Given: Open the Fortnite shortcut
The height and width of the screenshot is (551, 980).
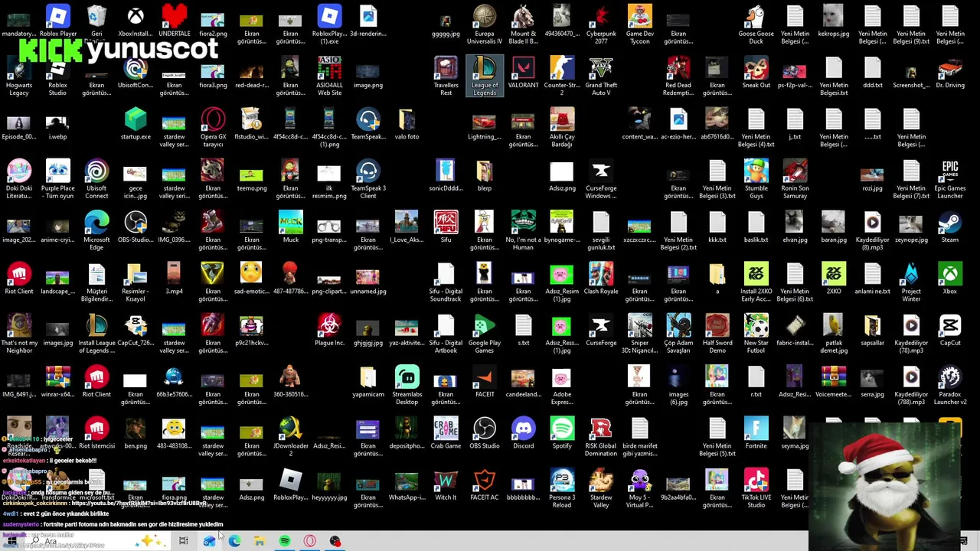Looking at the screenshot, I should click(x=756, y=434).
